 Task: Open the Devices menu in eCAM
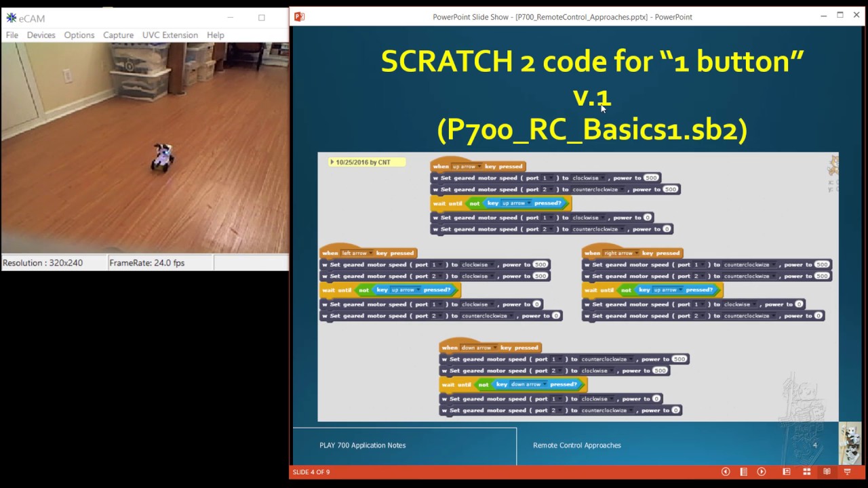pyautogui.click(x=41, y=35)
